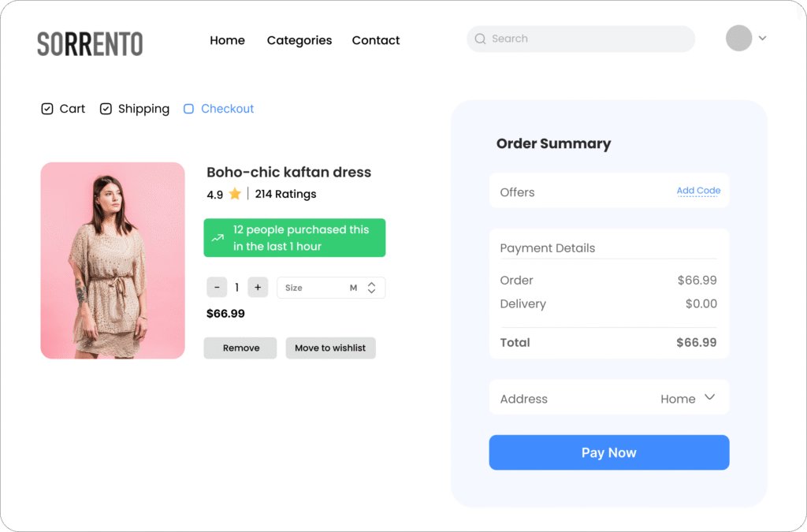Toggle the Shipping step checkbox
Screen dimensions: 807x532
pyautogui.click(x=106, y=109)
